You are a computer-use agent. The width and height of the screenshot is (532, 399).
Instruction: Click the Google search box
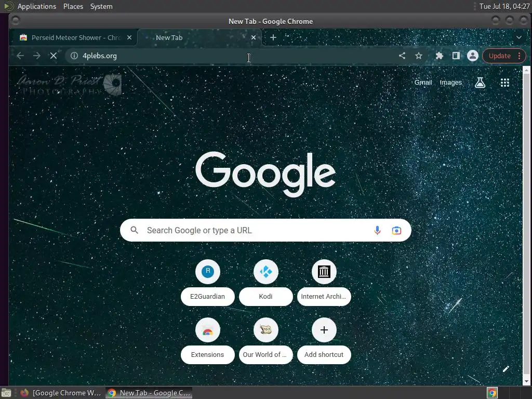coord(265,230)
